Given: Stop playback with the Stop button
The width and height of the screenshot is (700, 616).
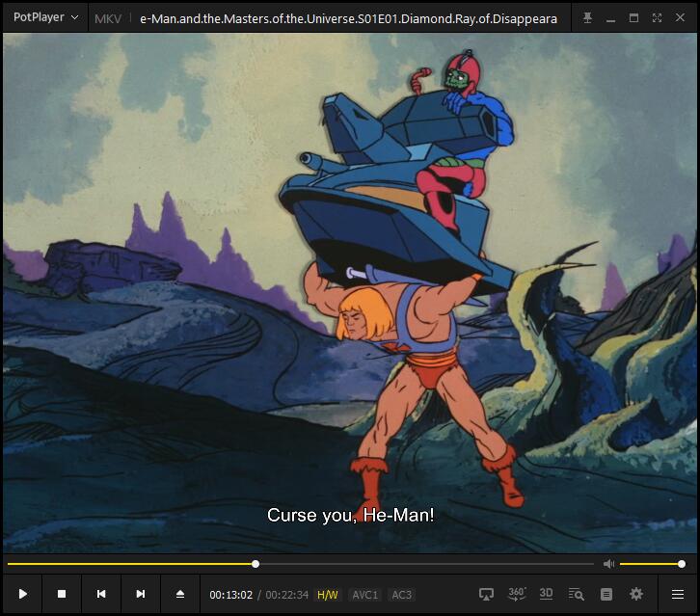Looking at the screenshot, I should [62, 594].
